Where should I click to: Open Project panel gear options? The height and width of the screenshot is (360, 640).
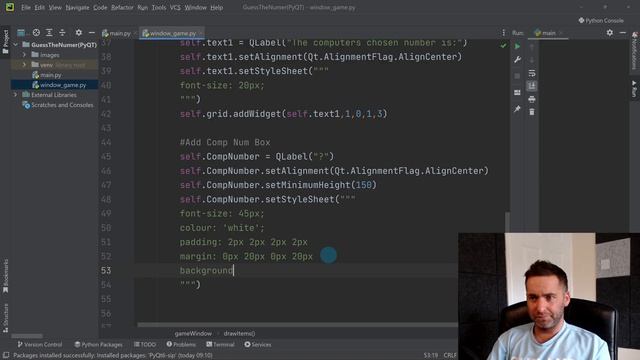(x=78, y=33)
